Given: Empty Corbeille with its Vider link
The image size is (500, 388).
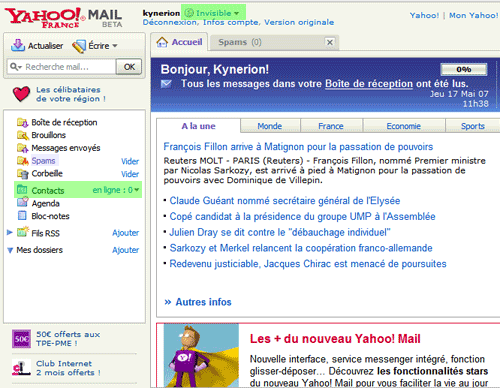Looking at the screenshot, I should click(130, 174).
